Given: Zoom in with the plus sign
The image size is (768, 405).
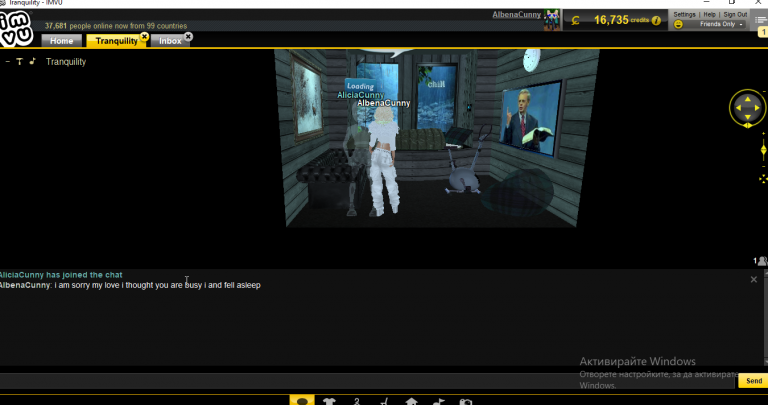Looking at the screenshot, I should click(764, 133).
